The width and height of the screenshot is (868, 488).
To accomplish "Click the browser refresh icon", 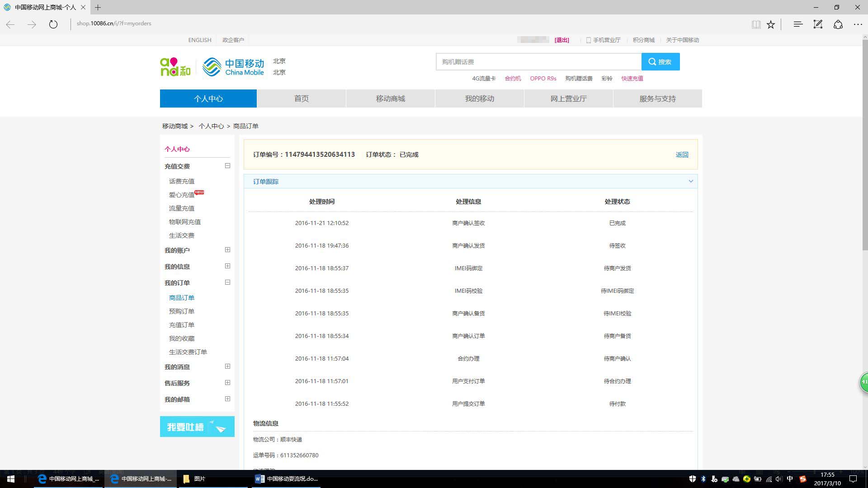I will 53,24.
